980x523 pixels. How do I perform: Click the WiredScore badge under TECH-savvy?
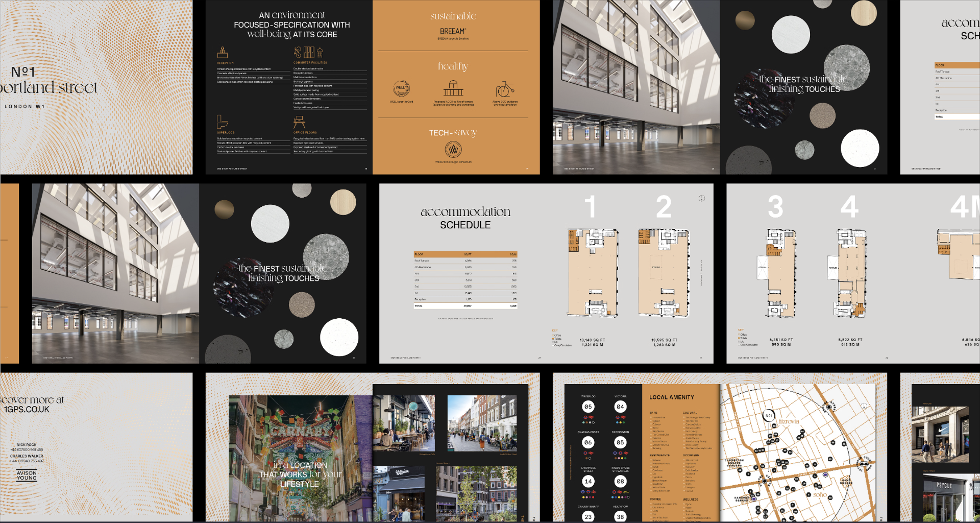click(453, 150)
